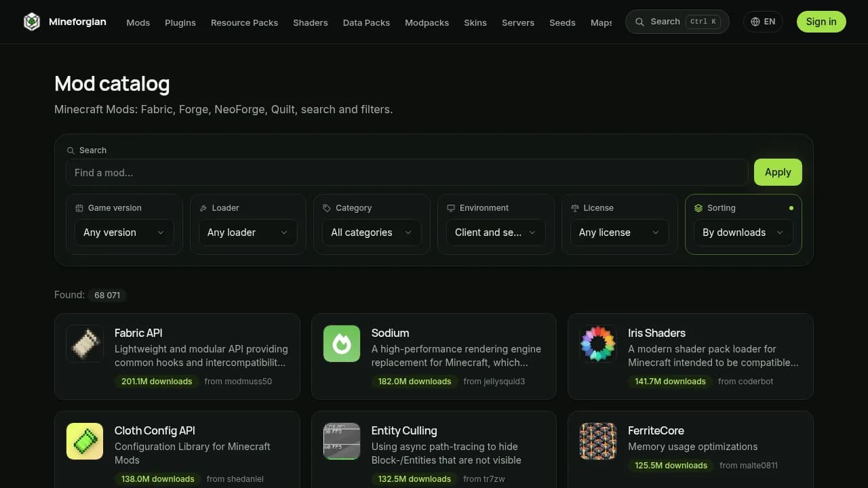Click the globe language icon
868x488 pixels.
[755, 22]
